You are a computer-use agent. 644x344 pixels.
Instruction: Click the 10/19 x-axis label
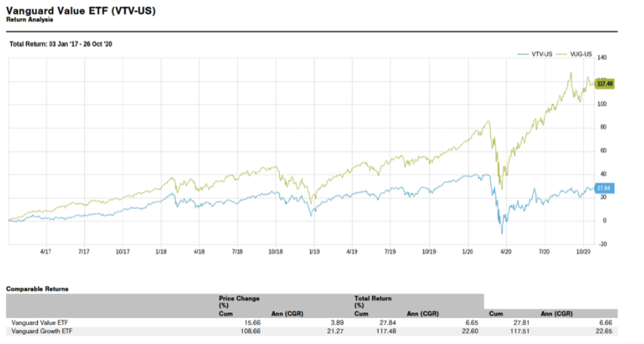(x=429, y=251)
